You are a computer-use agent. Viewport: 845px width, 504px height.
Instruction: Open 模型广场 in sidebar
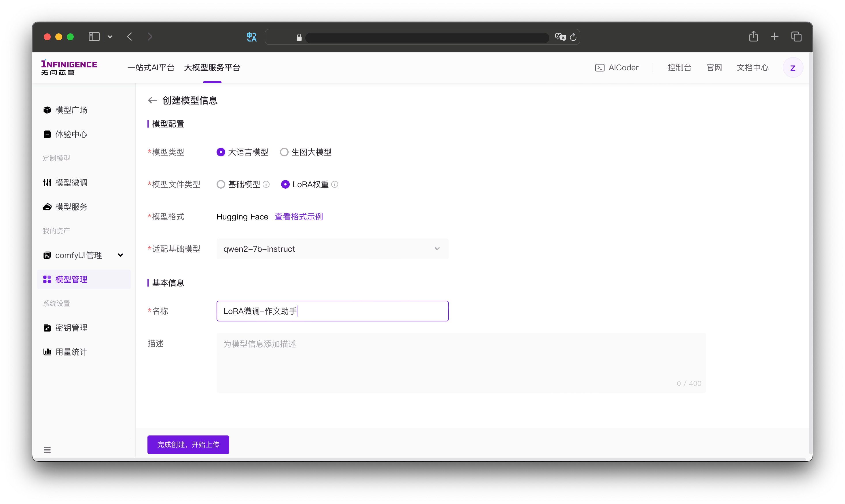(x=84, y=110)
